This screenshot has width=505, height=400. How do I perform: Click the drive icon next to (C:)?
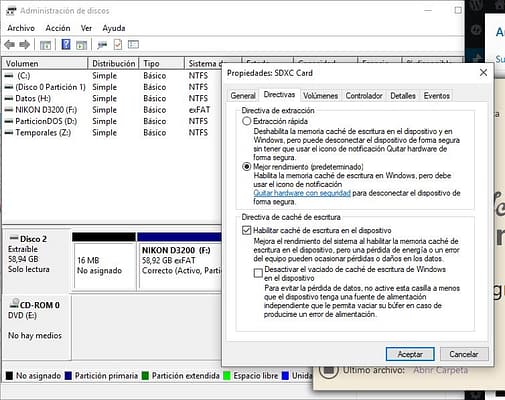[x=9, y=76]
